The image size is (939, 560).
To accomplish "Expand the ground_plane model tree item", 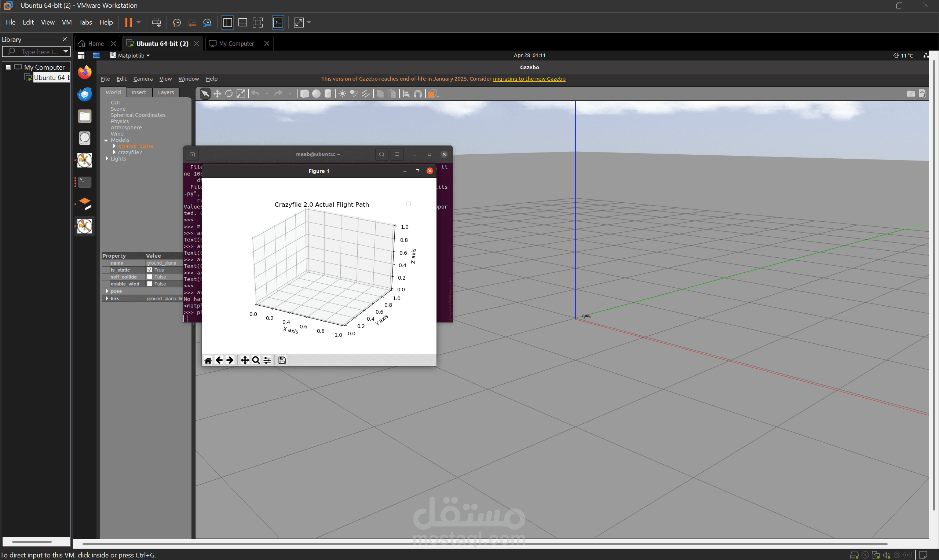I will click(114, 146).
